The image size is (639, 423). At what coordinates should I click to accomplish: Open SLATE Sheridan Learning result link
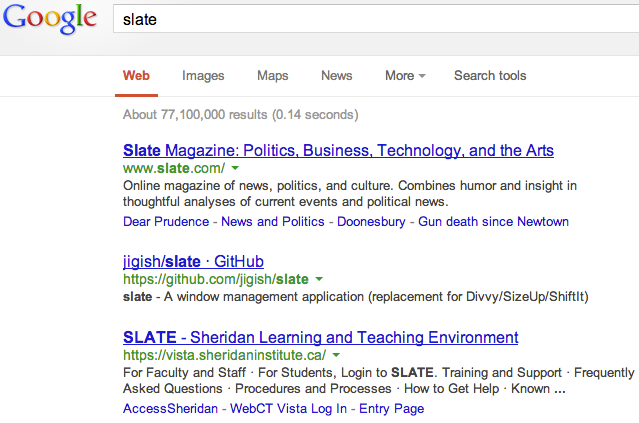320,337
